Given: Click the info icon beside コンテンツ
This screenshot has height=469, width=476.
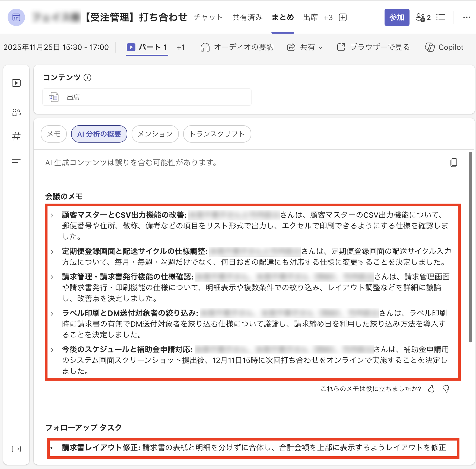Looking at the screenshot, I should [x=87, y=78].
